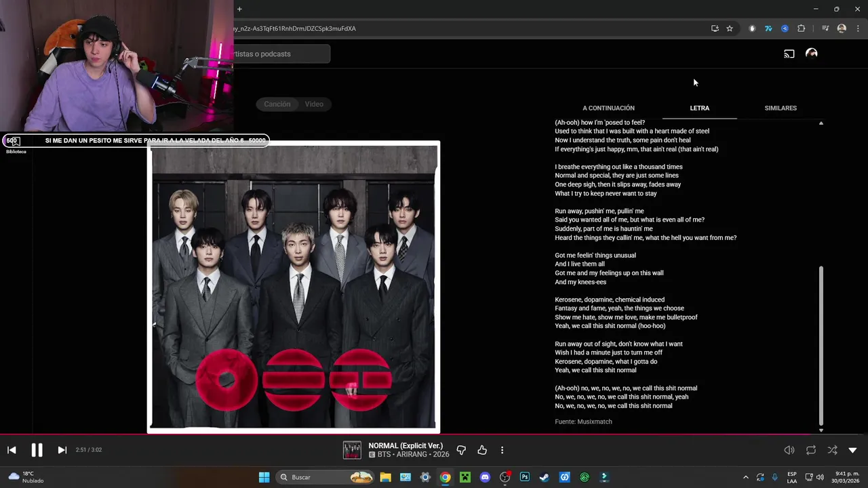
Task: Click the Fuente: Musixmatch credit
Action: 583,422
